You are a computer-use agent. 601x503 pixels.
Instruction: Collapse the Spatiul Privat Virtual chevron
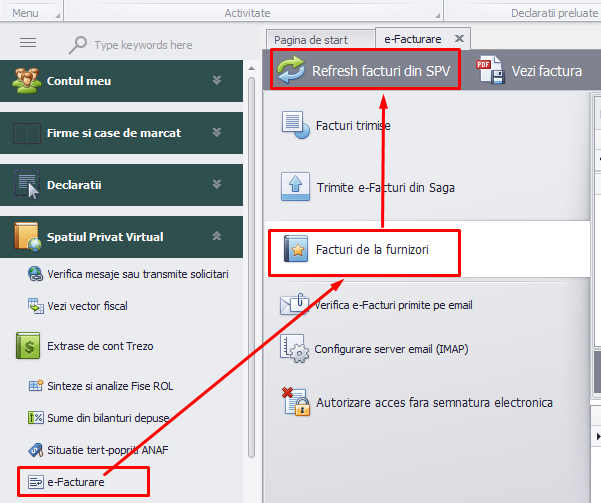[x=217, y=236]
